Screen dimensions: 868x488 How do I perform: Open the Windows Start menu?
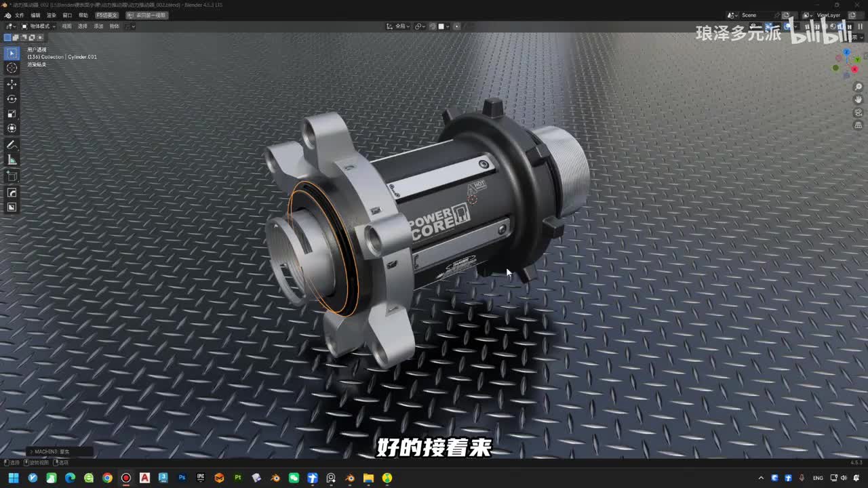(14, 478)
